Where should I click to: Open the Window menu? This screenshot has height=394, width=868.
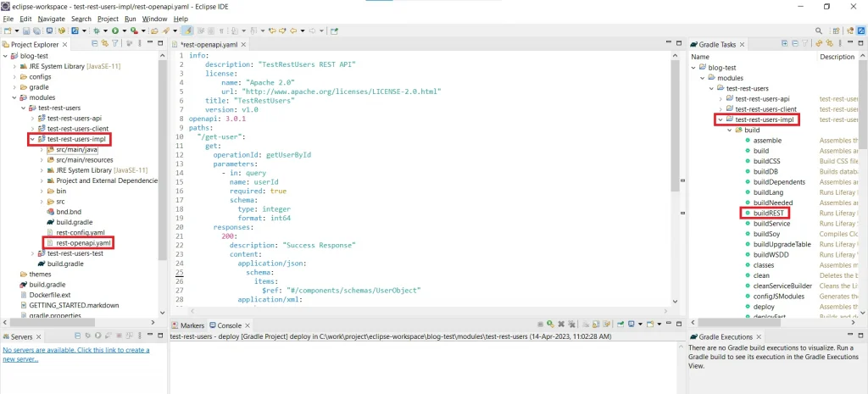tap(154, 19)
